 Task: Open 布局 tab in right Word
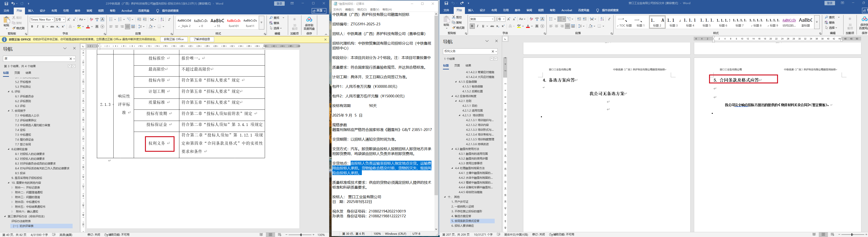(494, 11)
